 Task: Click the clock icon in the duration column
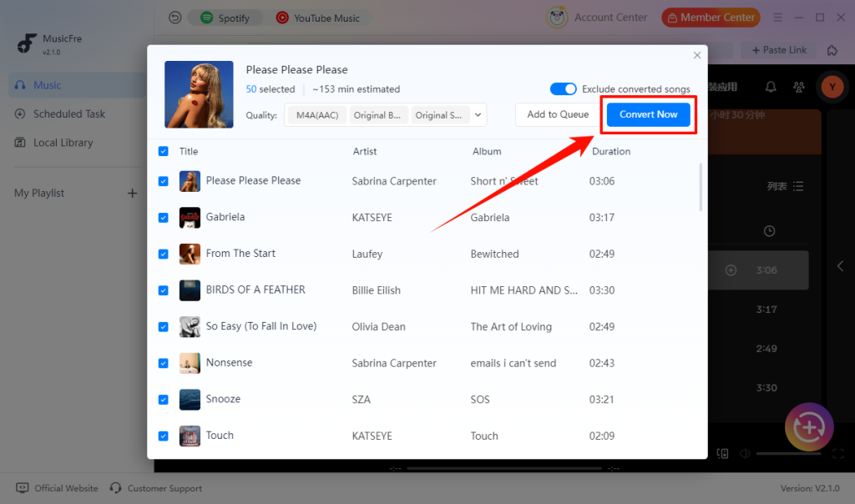[769, 231]
